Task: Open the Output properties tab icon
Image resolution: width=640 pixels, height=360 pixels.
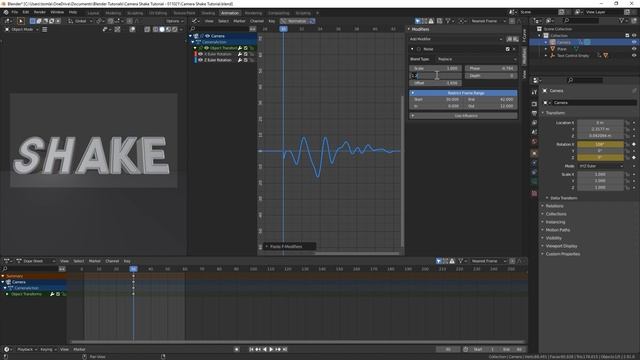Action: tap(534, 113)
